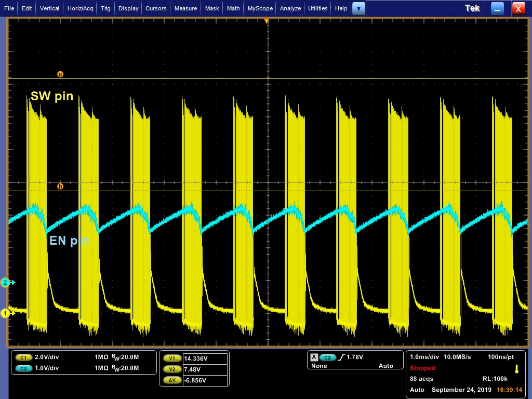Image resolution: width=532 pixels, height=399 pixels.
Task: Open the Trig menu
Action: coord(105,8)
